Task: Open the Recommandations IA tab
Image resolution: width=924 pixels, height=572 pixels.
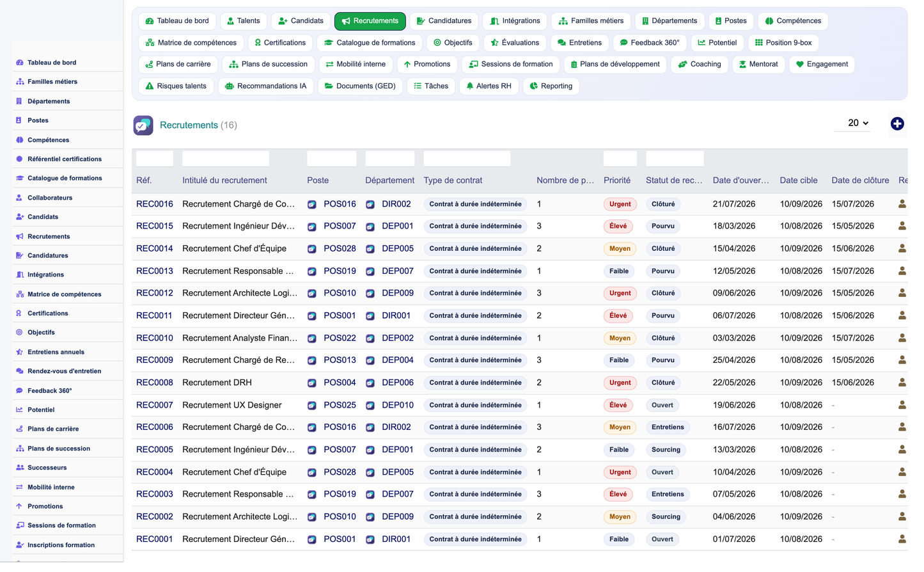Action: coord(265,86)
